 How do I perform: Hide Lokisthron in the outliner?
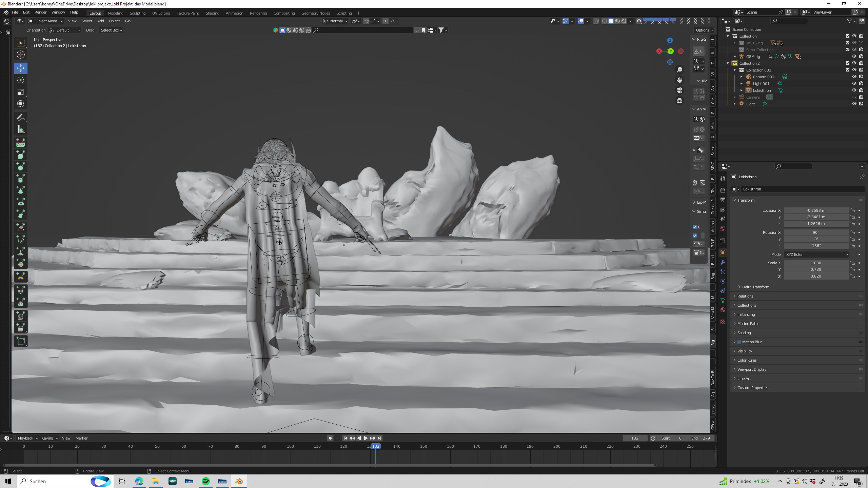click(x=854, y=90)
